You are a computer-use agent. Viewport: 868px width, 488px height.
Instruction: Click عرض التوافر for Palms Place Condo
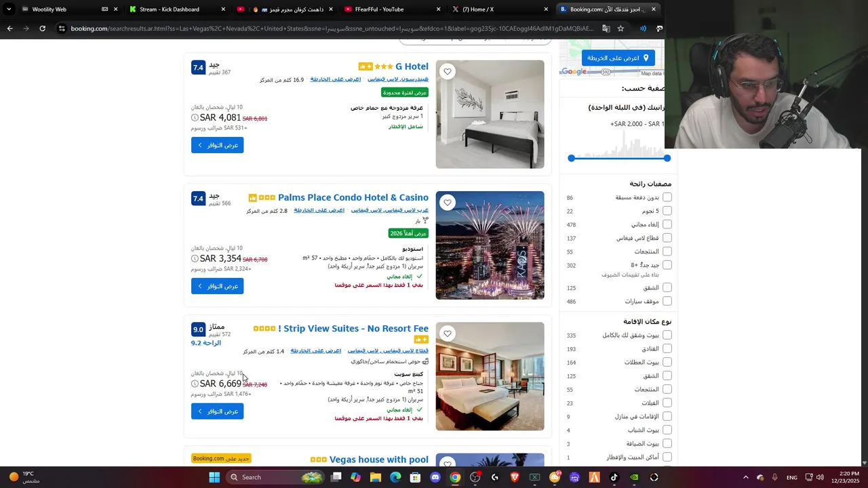(217, 286)
